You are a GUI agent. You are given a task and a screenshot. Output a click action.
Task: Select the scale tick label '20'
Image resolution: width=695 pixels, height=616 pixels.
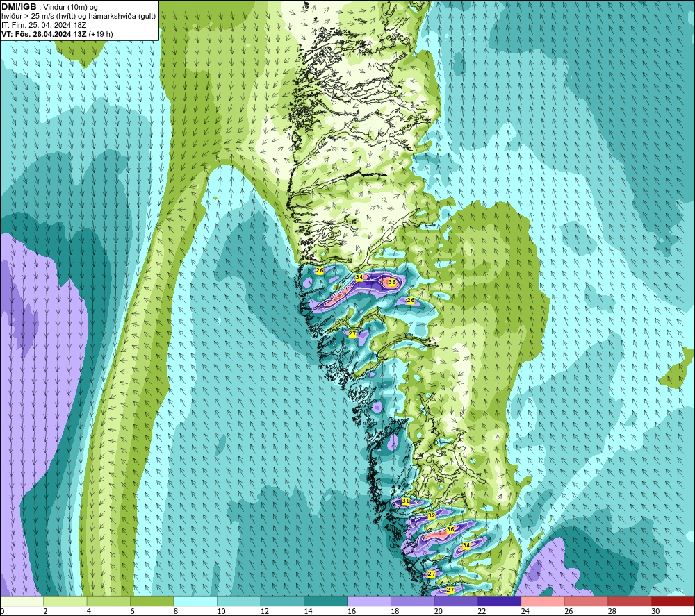click(x=439, y=611)
